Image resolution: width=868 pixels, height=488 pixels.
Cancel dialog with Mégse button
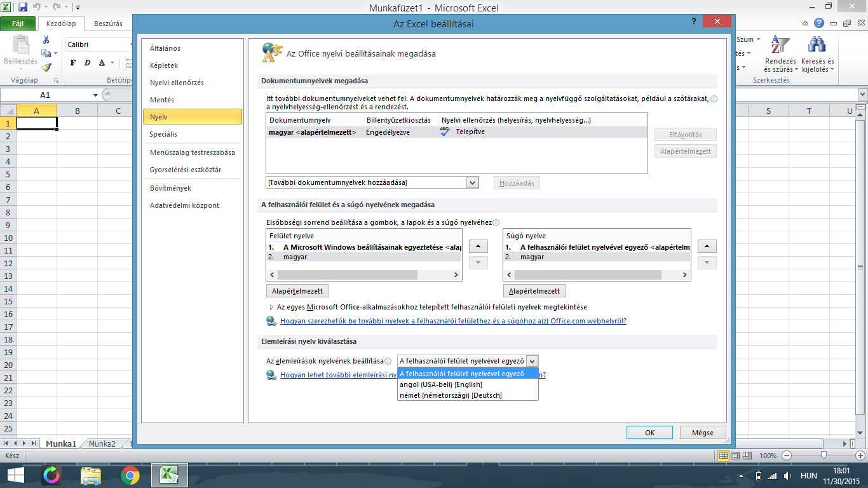pos(702,432)
